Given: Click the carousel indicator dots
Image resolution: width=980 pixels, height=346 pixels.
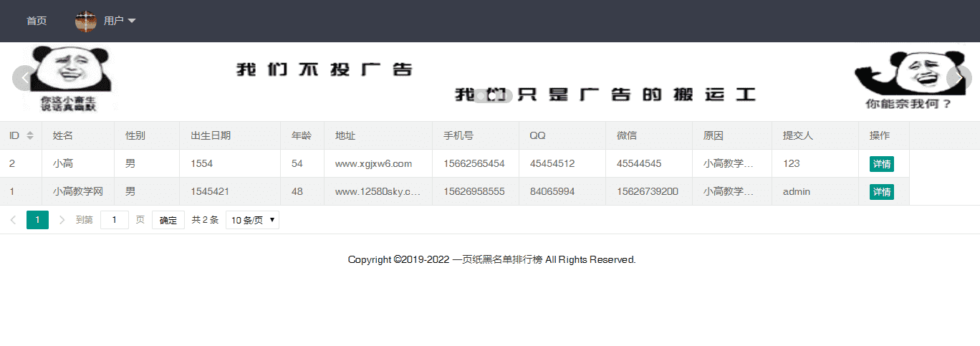Looking at the screenshot, I should [x=490, y=97].
